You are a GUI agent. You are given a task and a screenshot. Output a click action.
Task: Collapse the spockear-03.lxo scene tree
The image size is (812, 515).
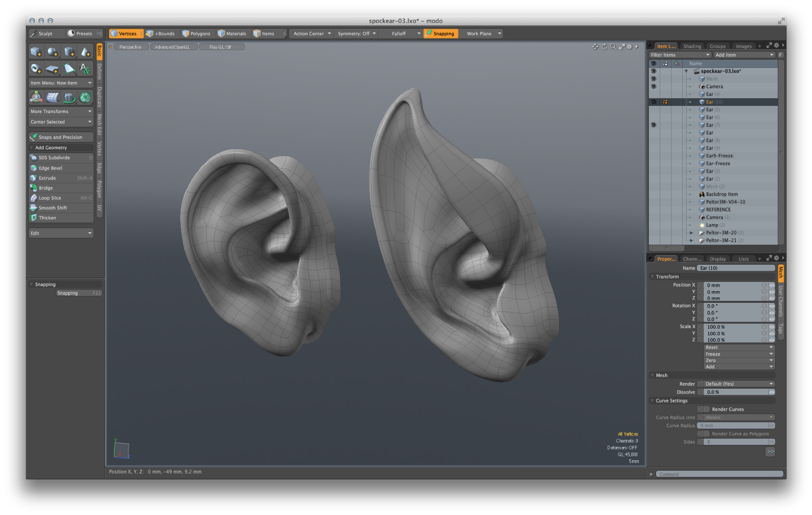(x=686, y=71)
